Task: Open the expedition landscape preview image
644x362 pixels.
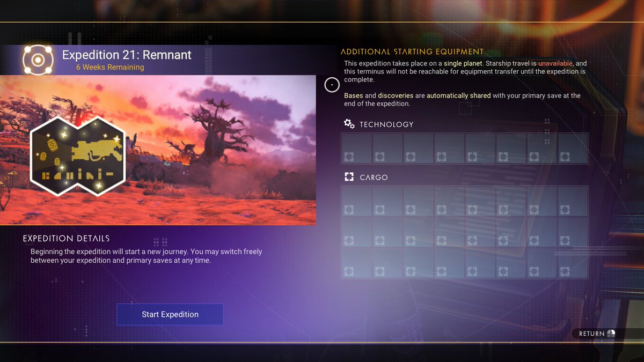Action: tap(158, 150)
